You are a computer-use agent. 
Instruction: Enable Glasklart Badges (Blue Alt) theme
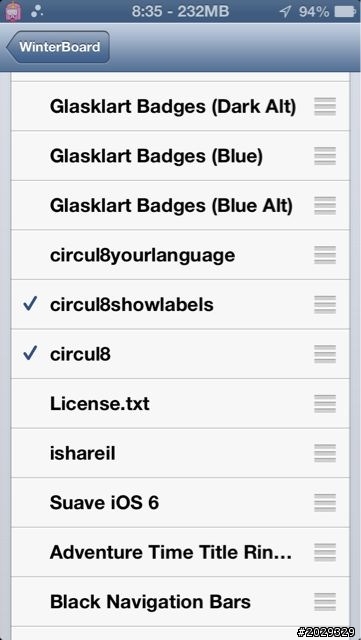(x=180, y=205)
